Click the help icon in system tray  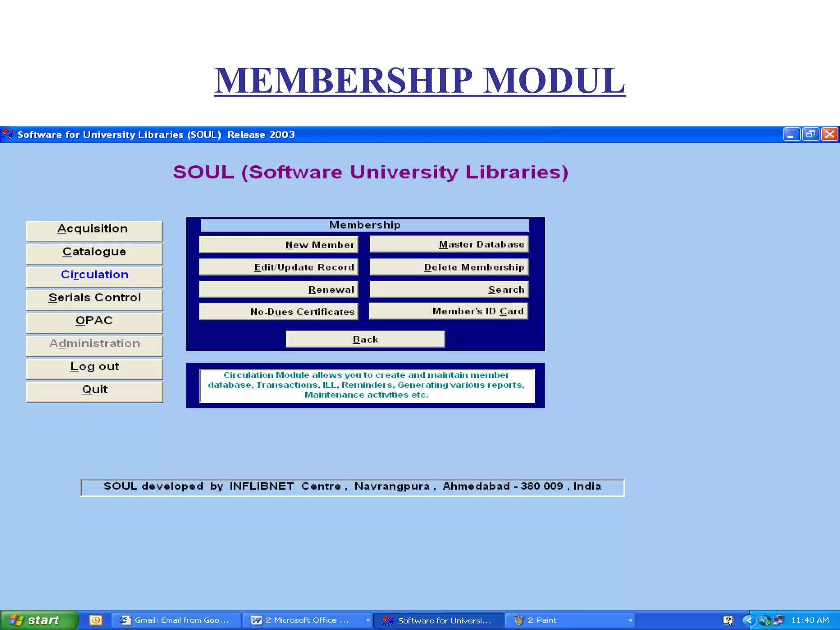[728, 620]
